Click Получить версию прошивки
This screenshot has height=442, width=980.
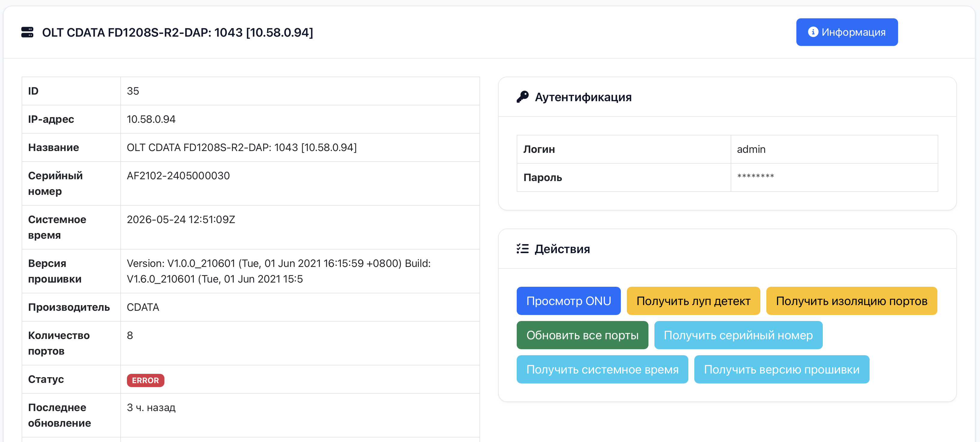pyautogui.click(x=781, y=369)
